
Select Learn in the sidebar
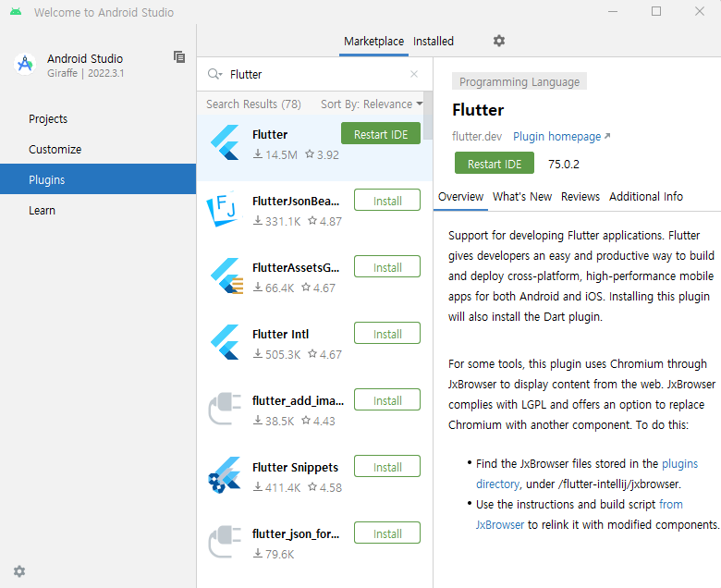pyautogui.click(x=98, y=211)
